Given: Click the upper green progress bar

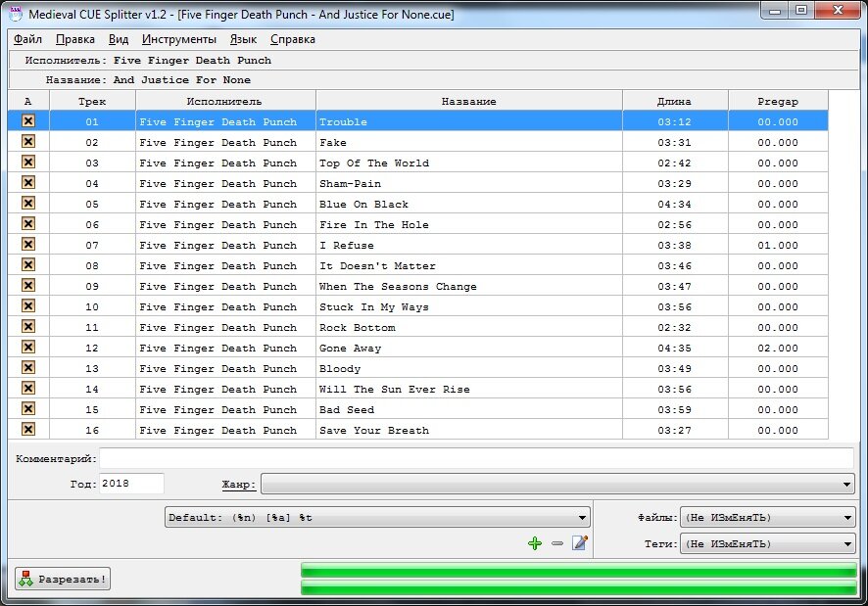Looking at the screenshot, I should coord(578,570).
